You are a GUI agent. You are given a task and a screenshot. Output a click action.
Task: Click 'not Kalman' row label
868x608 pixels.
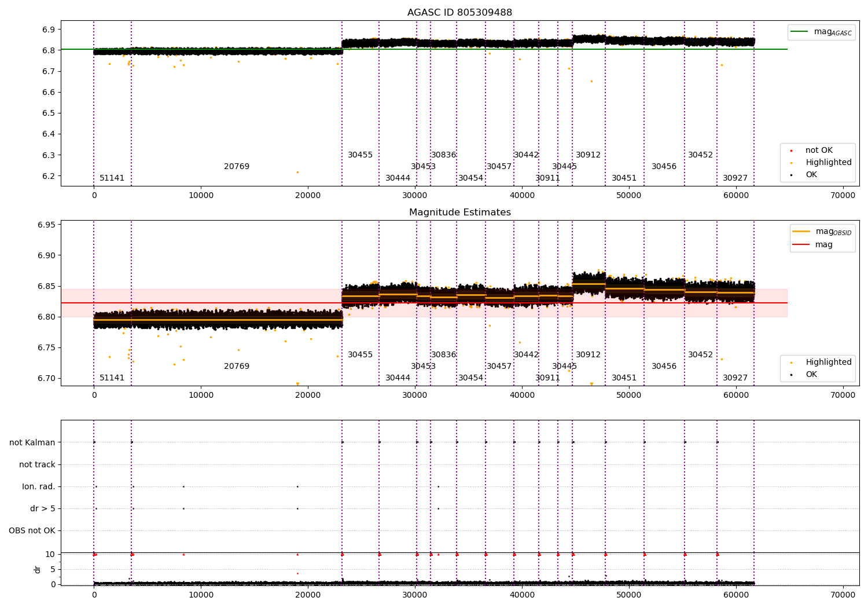point(32,442)
